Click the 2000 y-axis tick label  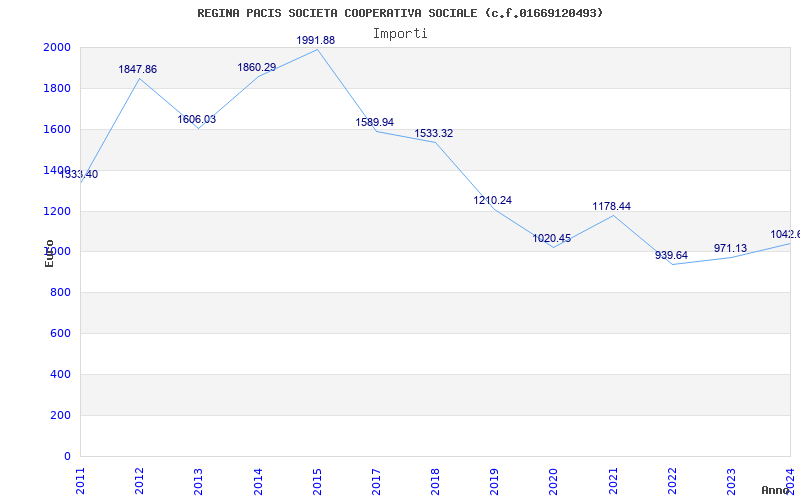57,47
